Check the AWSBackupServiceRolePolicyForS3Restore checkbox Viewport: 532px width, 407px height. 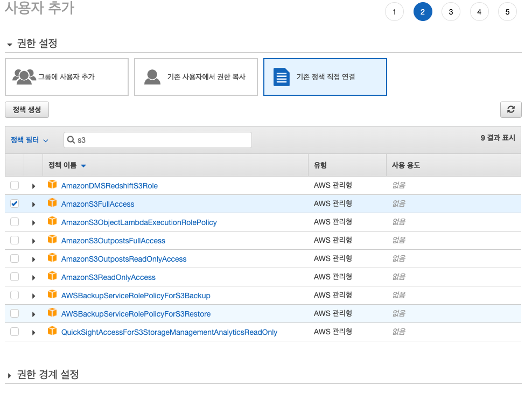(15, 313)
